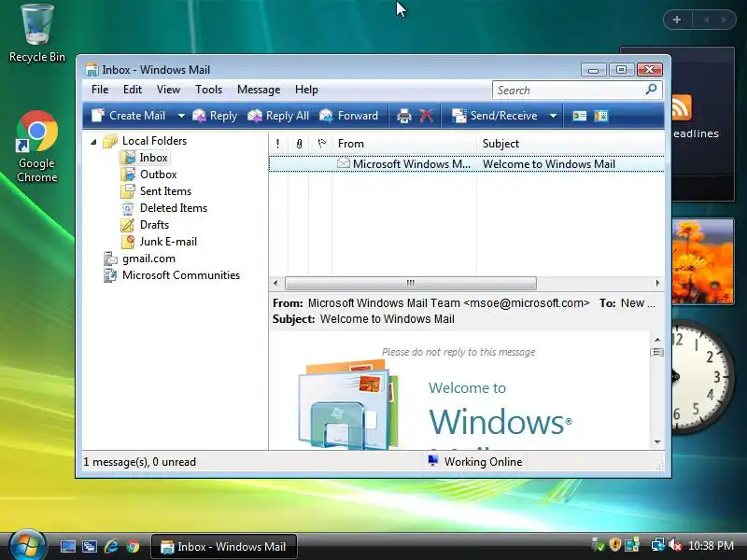Image resolution: width=747 pixels, height=560 pixels.
Task: Click inside the Search field
Action: pyautogui.click(x=568, y=90)
